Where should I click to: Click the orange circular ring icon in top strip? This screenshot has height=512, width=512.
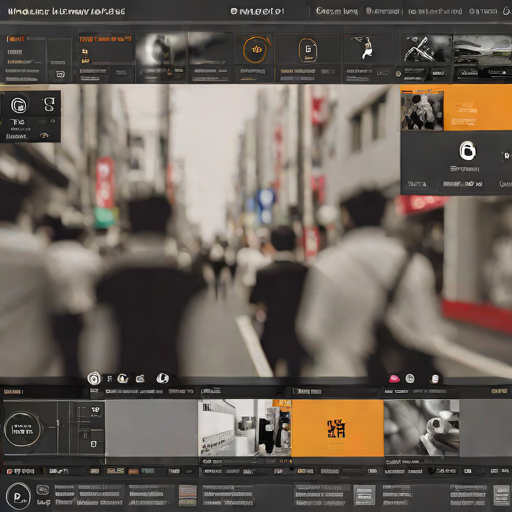click(255, 50)
